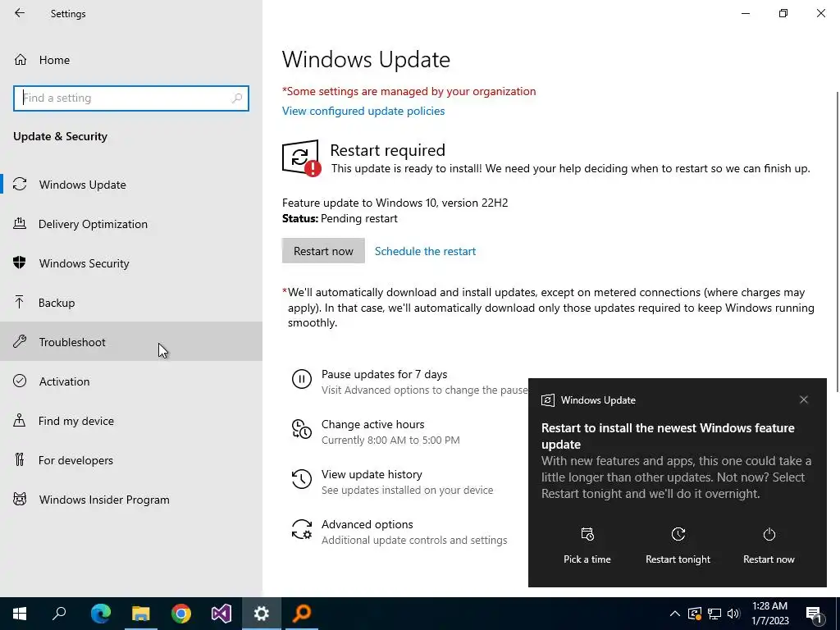The image size is (840, 630).
Task: Select Windows Update in sidebar
Action: click(x=131, y=185)
